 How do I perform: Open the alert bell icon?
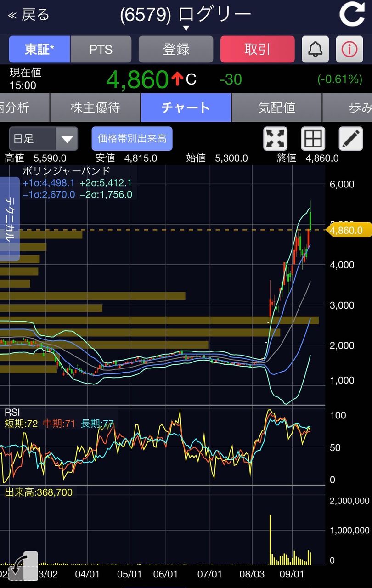tap(316, 49)
